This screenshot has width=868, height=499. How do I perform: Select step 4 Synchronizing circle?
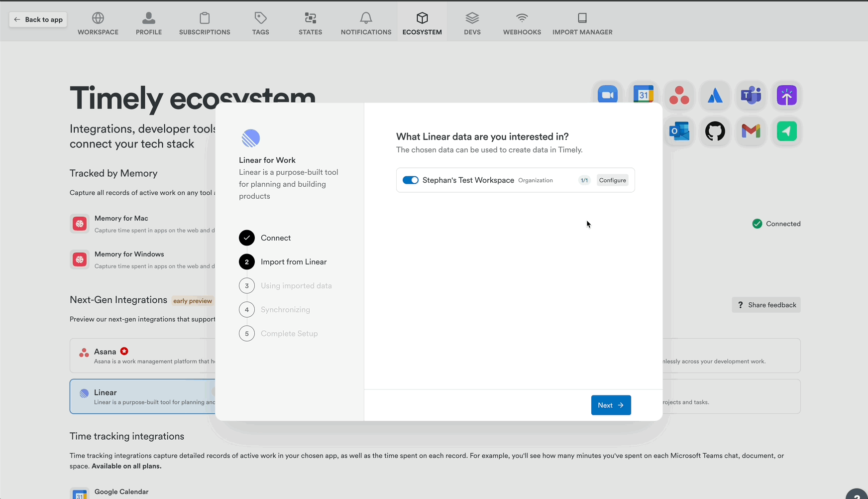click(x=247, y=309)
